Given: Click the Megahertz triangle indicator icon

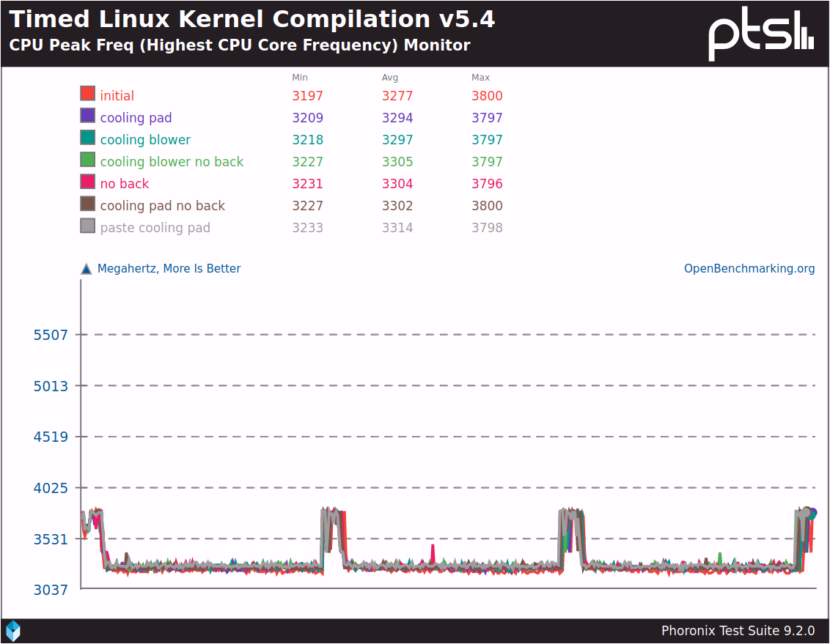Looking at the screenshot, I should click(x=87, y=269).
